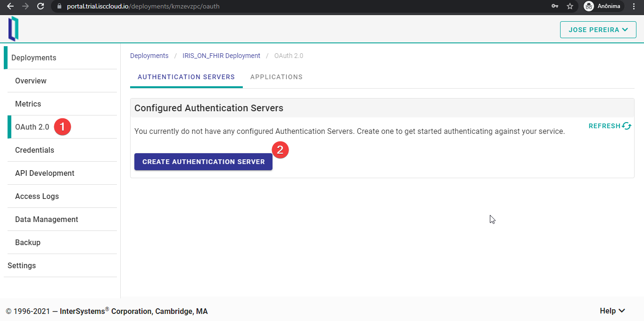Select the Authentication Servers tab

[x=186, y=77]
